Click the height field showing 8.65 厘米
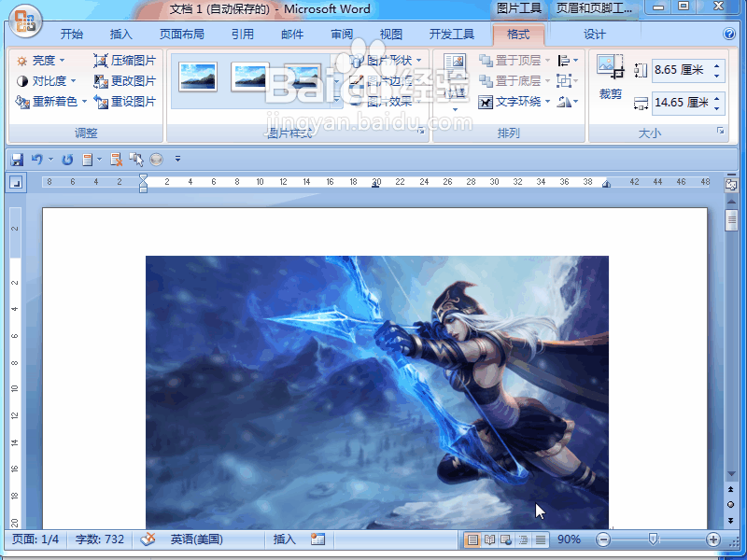The image size is (747, 560). pos(682,70)
